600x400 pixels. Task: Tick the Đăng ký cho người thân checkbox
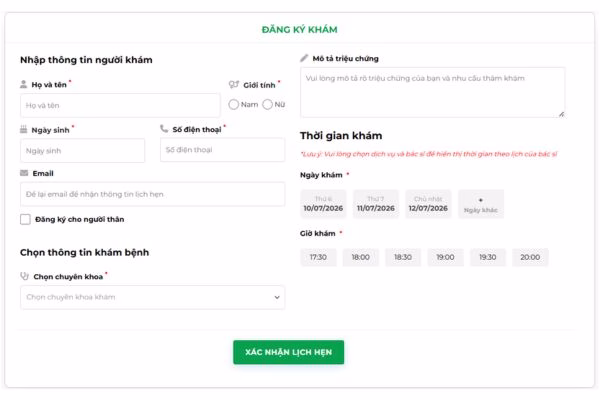(25, 219)
